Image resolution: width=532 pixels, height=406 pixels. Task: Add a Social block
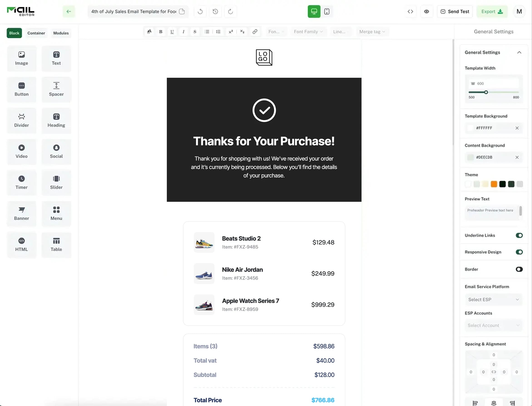(56, 151)
